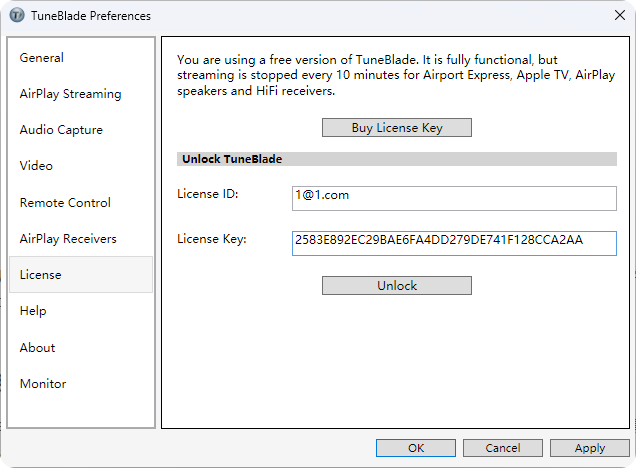Go to the Video settings section
Screen dimensions: 636x468
point(36,166)
